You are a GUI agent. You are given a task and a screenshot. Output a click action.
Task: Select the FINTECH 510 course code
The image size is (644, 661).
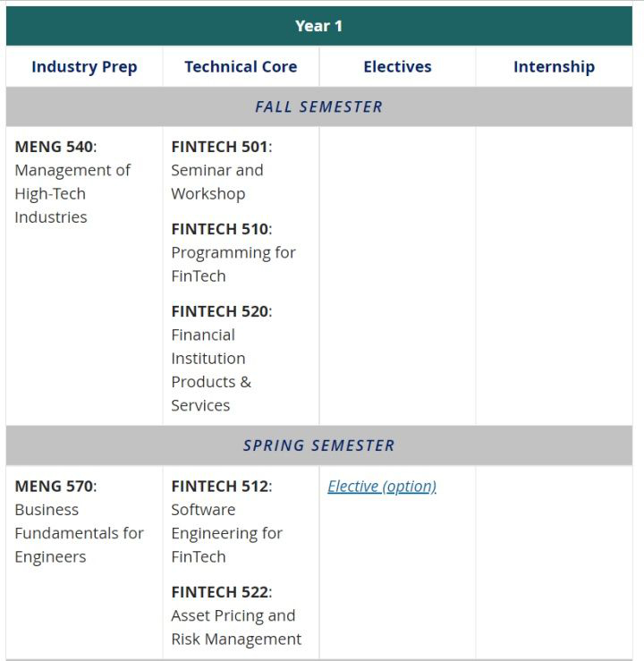click(x=219, y=229)
